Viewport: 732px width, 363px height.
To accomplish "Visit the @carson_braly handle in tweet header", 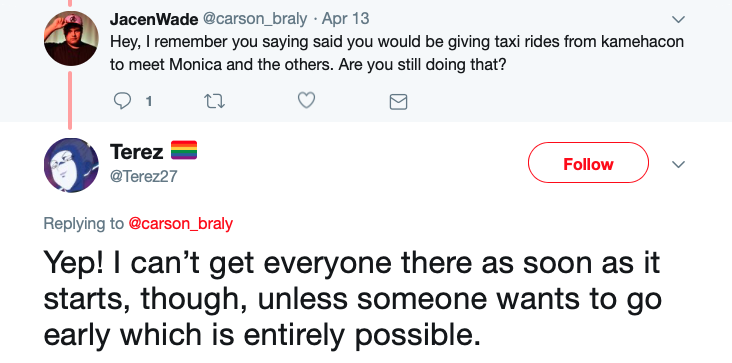I will pos(254,19).
